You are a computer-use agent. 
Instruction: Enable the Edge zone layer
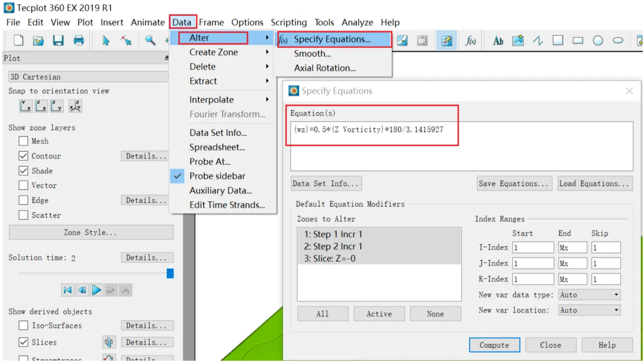(24, 200)
